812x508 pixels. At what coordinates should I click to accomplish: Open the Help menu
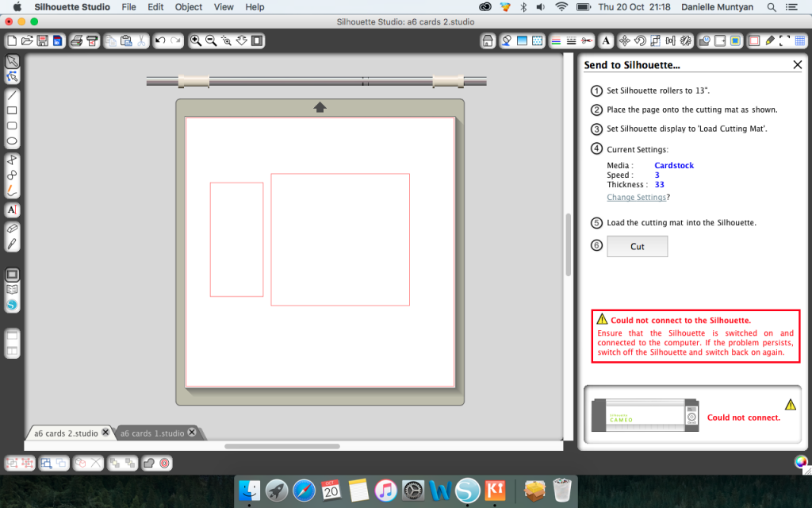coord(255,6)
